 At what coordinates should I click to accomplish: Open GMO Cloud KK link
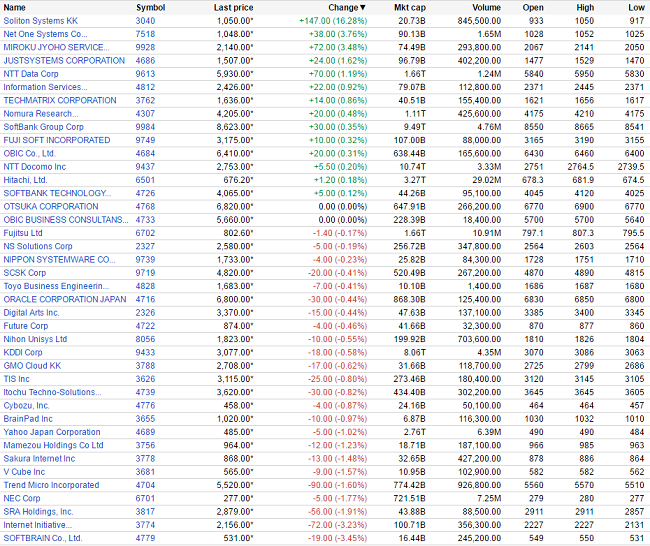click(x=32, y=366)
